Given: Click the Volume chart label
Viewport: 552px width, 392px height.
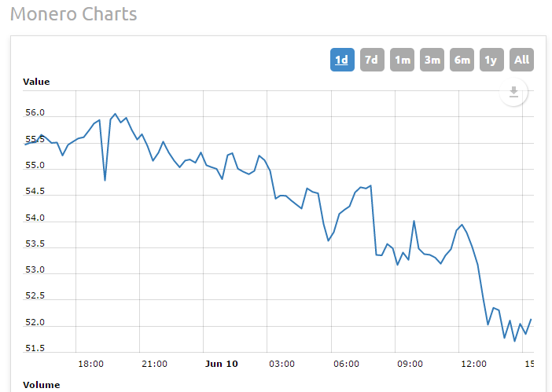Looking at the screenshot, I should click(41, 385).
